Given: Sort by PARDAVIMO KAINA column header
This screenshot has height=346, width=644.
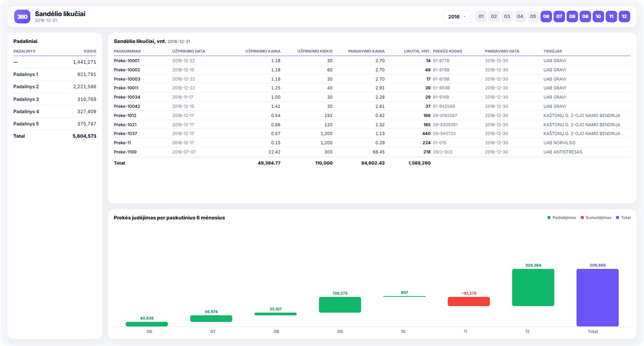Looking at the screenshot, I should tap(366, 51).
